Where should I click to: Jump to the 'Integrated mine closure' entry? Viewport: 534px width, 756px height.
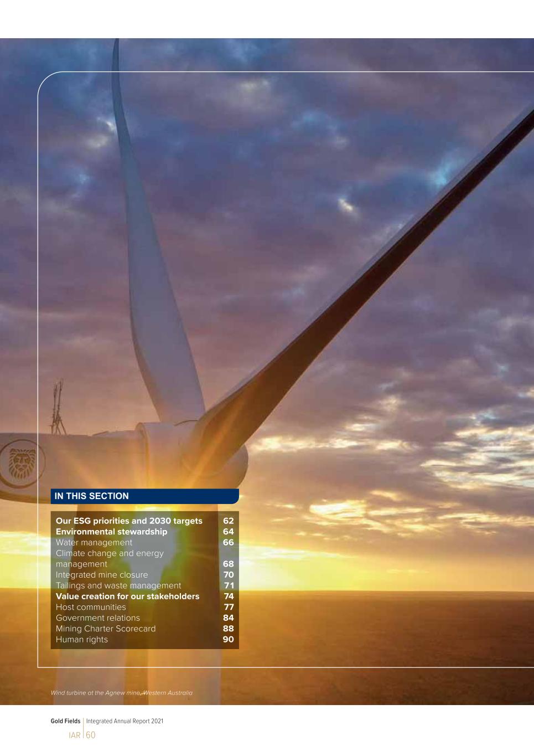pyautogui.click(x=102, y=574)
